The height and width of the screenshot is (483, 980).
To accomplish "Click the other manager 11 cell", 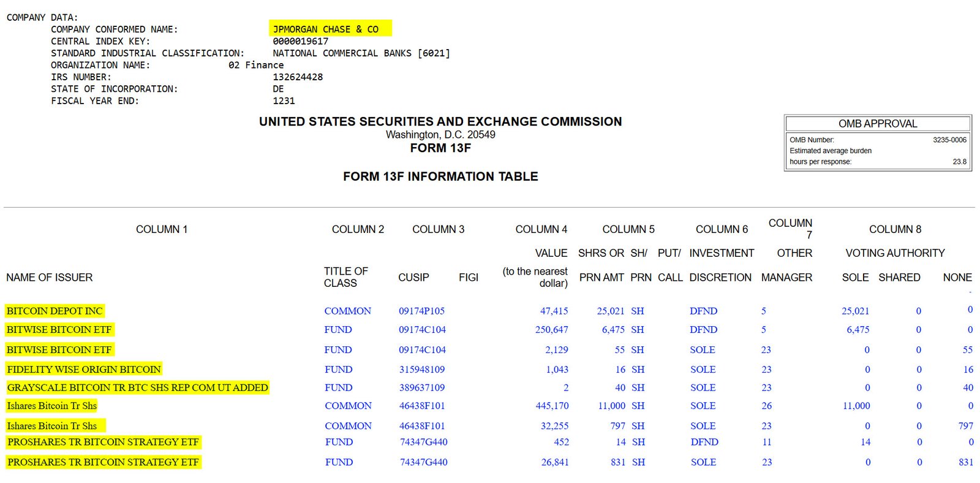I will click(767, 442).
